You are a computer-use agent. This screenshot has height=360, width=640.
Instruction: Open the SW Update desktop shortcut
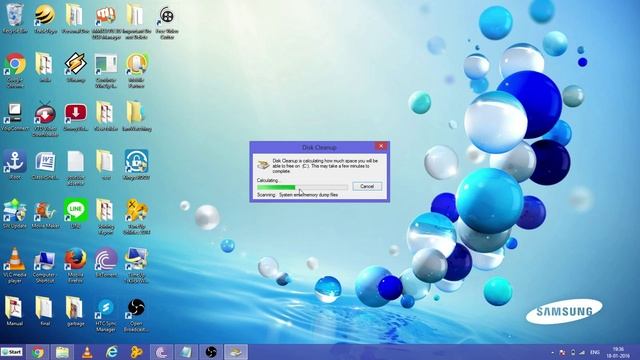(x=15, y=214)
